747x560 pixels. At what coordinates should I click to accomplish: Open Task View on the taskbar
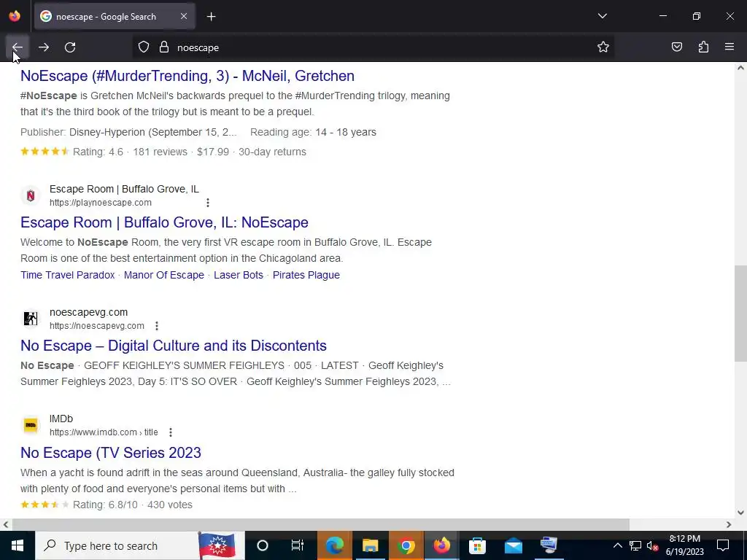(x=298, y=545)
